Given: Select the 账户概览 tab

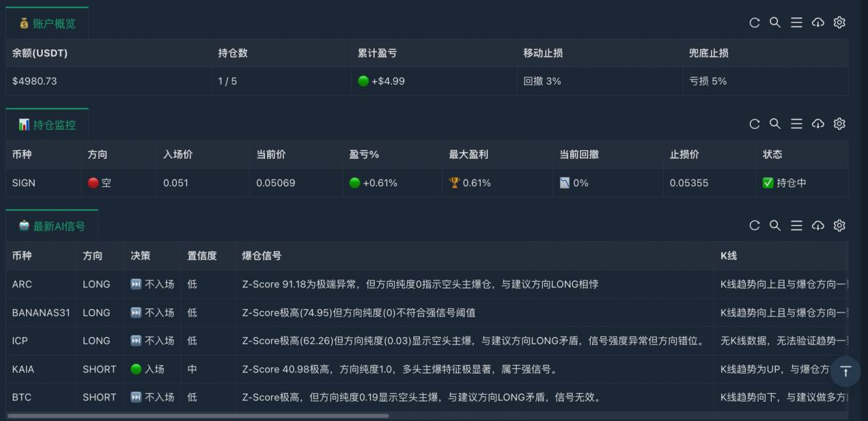Looking at the screenshot, I should coord(47,23).
